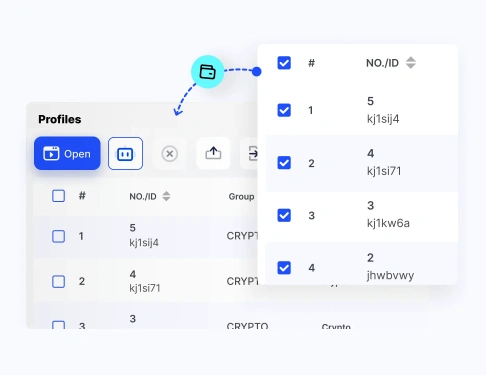Click the partially hidden export arrow icon

pyautogui.click(x=252, y=153)
